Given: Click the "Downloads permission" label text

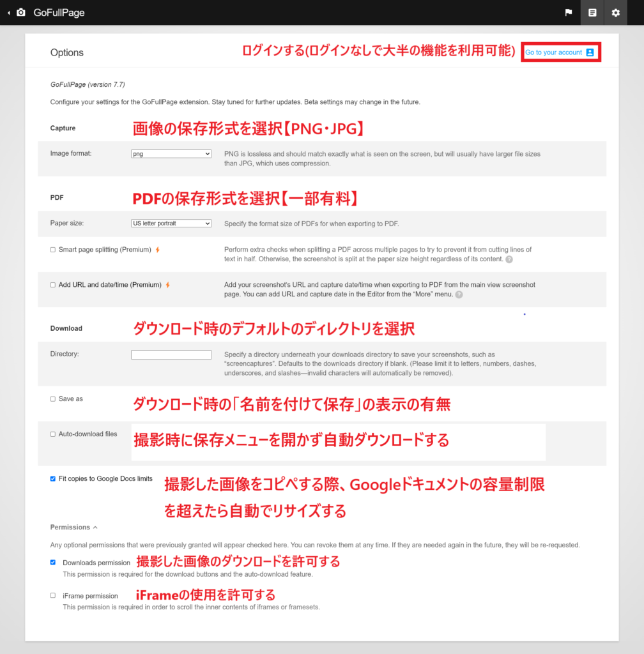Looking at the screenshot, I should point(96,563).
